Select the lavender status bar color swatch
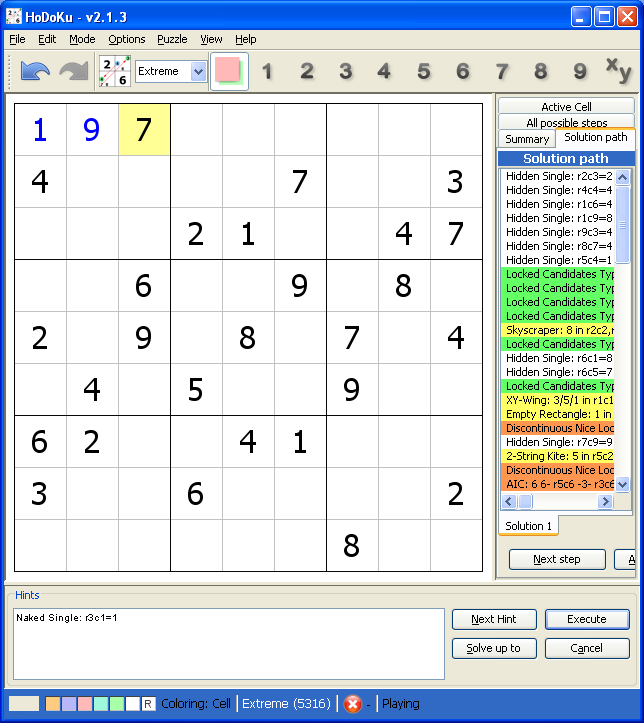The width and height of the screenshot is (644, 723). 69,704
